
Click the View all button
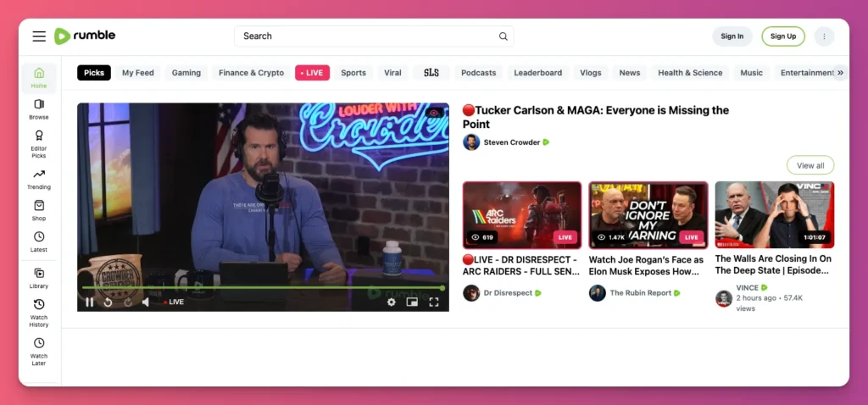pyautogui.click(x=810, y=165)
